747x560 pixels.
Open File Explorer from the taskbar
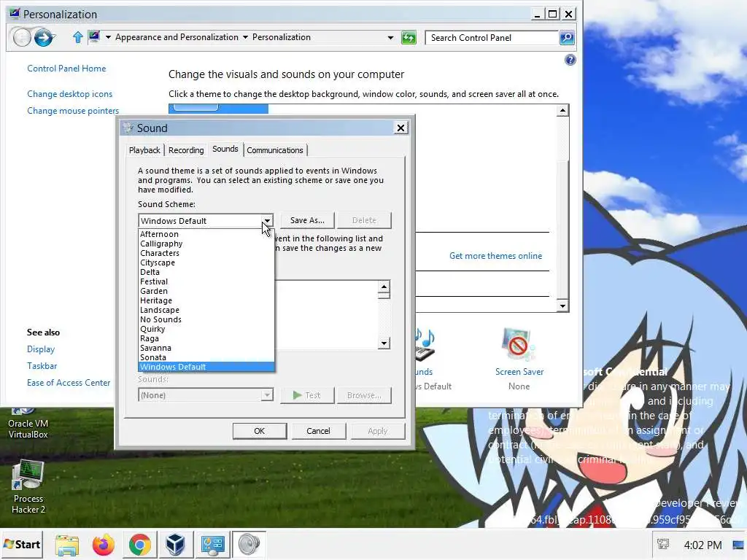click(67, 545)
